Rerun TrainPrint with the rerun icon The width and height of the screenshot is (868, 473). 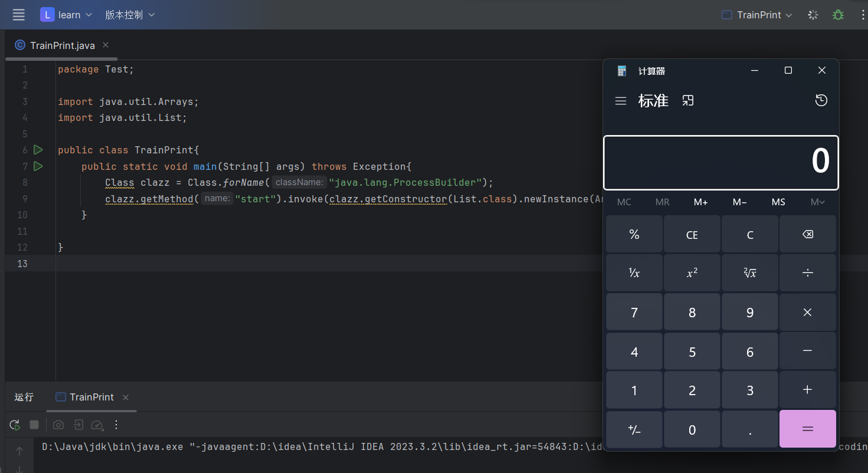[x=15, y=425]
